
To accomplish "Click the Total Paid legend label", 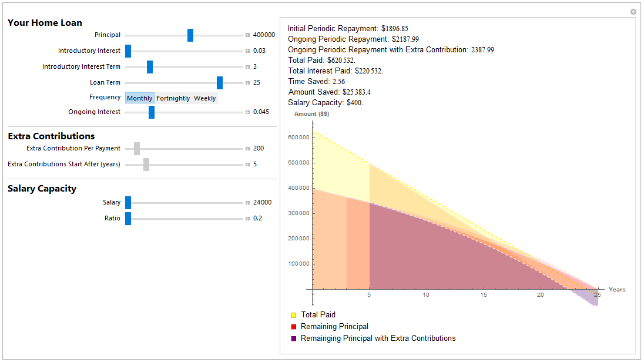I will coord(319,314).
